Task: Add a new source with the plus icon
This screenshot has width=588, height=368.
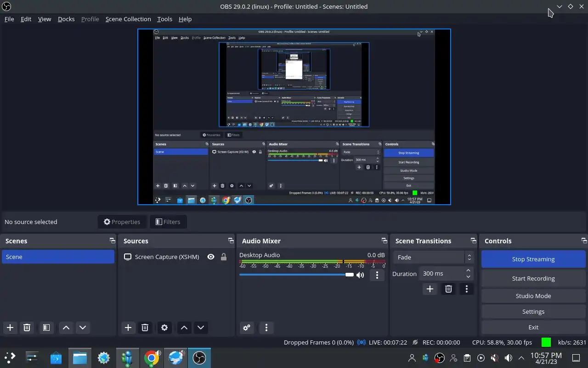Action: 128,328
